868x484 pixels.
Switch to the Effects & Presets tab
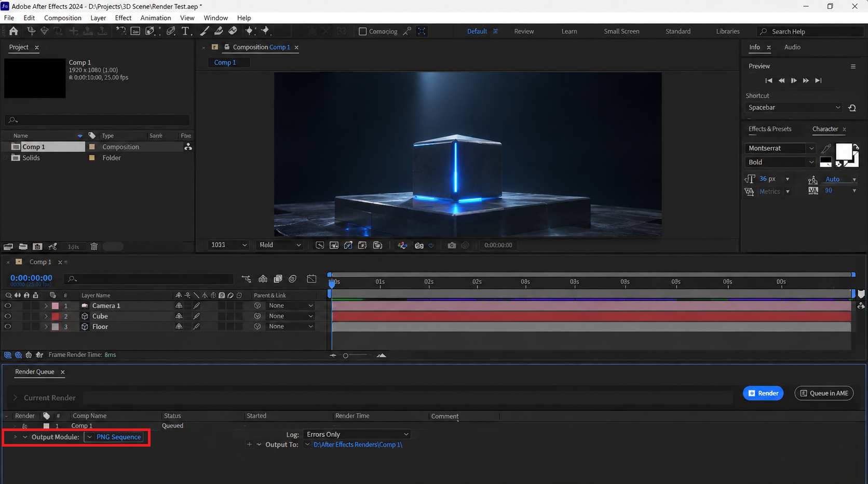tap(770, 129)
